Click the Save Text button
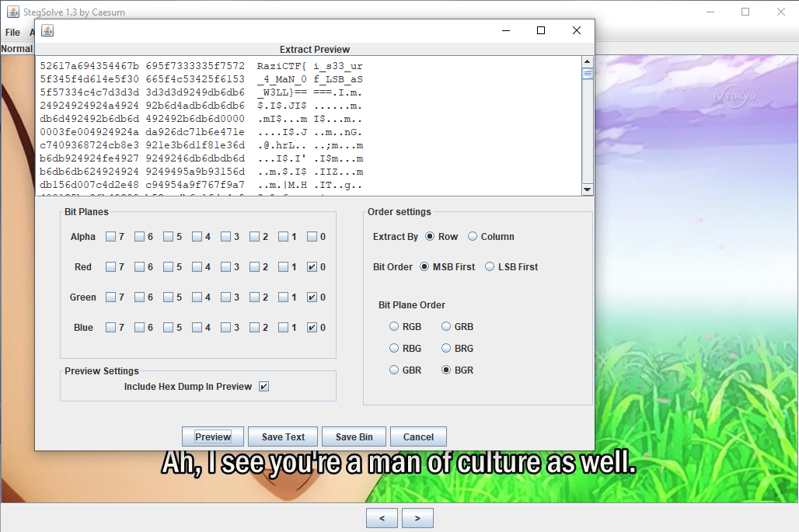 point(283,436)
